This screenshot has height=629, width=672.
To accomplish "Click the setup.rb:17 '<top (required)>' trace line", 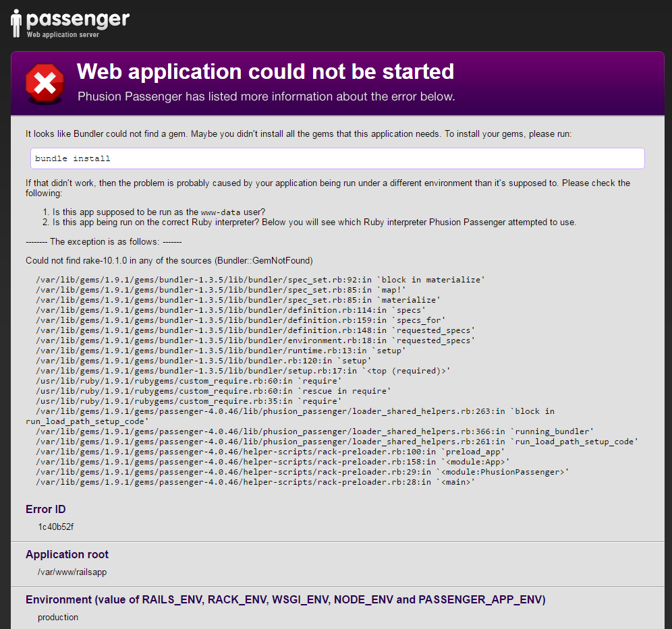I will (243, 371).
